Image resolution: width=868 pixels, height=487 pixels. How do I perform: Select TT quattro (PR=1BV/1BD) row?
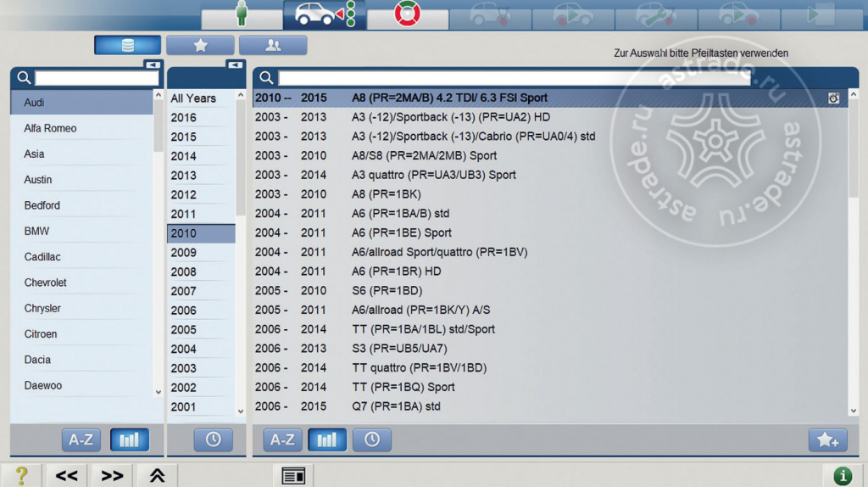(x=550, y=368)
